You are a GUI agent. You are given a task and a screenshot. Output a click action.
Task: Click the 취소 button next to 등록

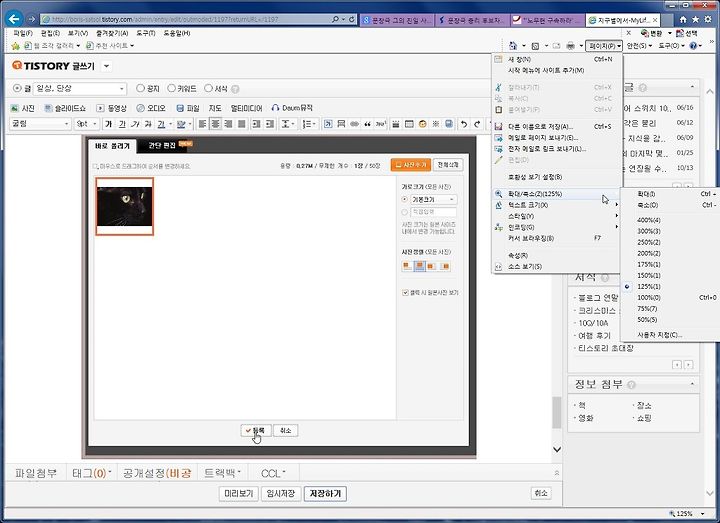[286, 430]
